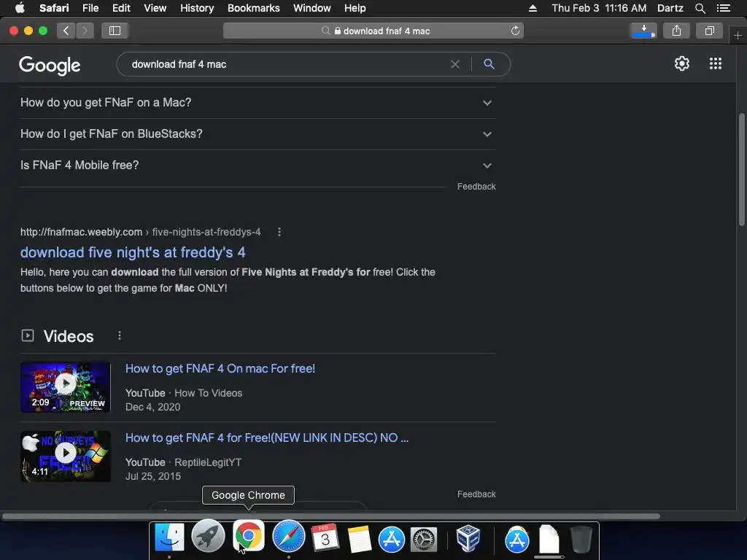Image resolution: width=747 pixels, height=560 pixels.
Task: Open Notes from the Dock
Action: (360, 539)
